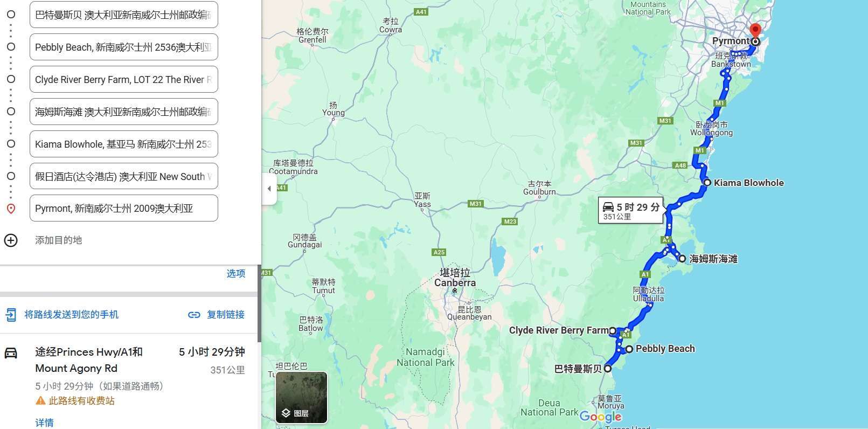Click the car icon beside Princes Hwy route
868x429 pixels.
coord(11,353)
